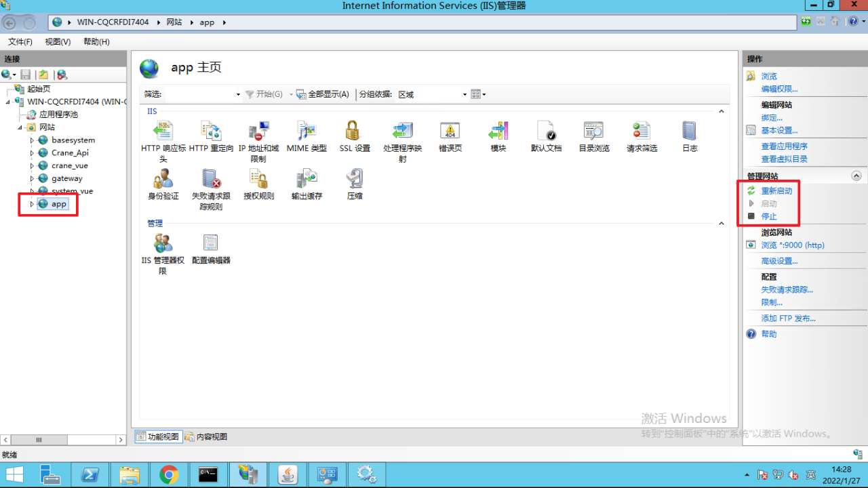Collapse the IIS feature group

click(722, 111)
